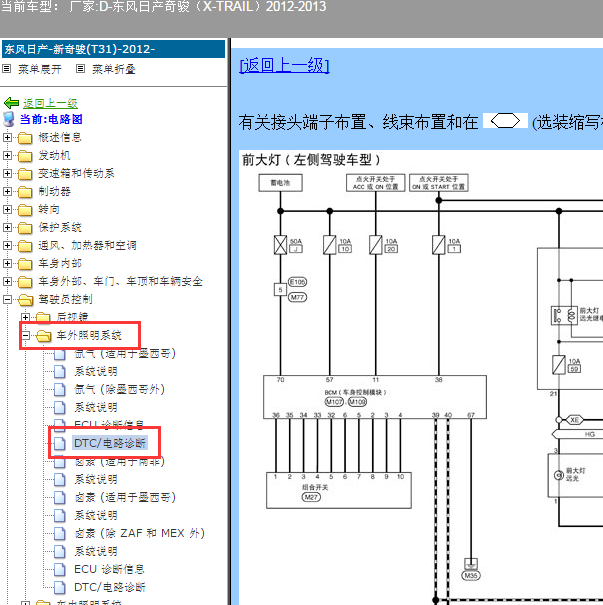The height and width of the screenshot is (605, 603).
Task: Click the document icon for 氙气 (适用于墨西哥)
Action: 60,354
